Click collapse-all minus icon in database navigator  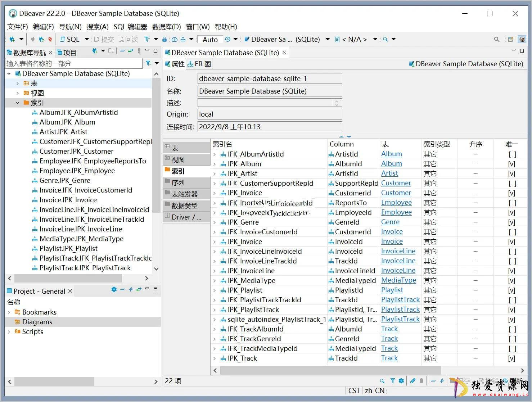(122, 51)
